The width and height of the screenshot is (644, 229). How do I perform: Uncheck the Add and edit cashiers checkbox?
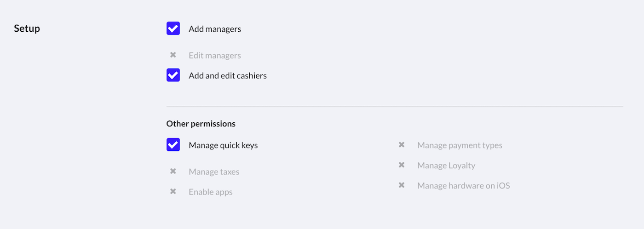pyautogui.click(x=173, y=75)
